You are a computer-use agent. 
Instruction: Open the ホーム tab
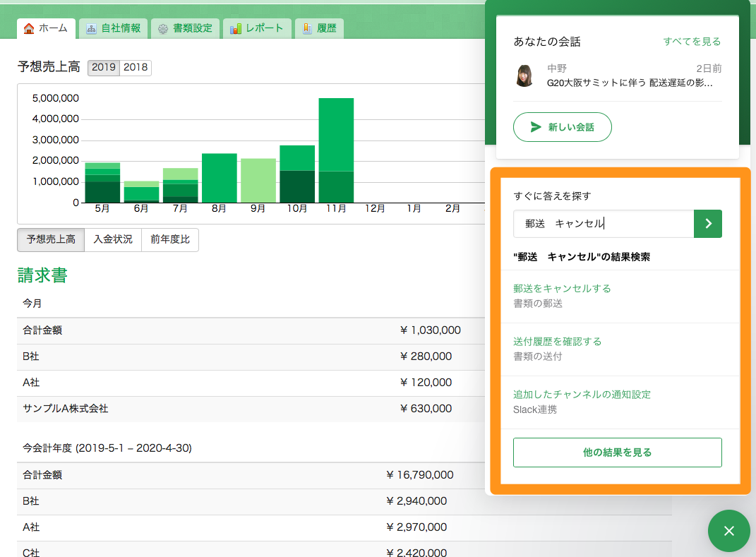pos(46,28)
